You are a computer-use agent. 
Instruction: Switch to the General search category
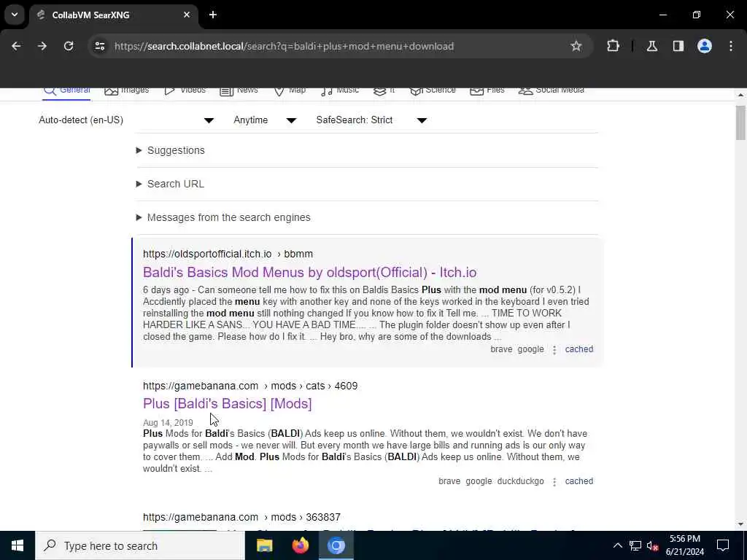66,91
